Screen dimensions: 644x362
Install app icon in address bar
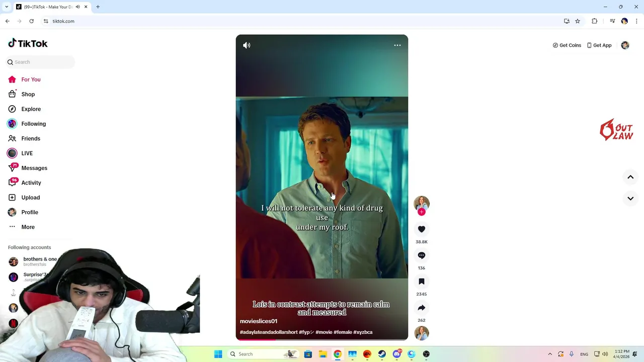(567, 21)
